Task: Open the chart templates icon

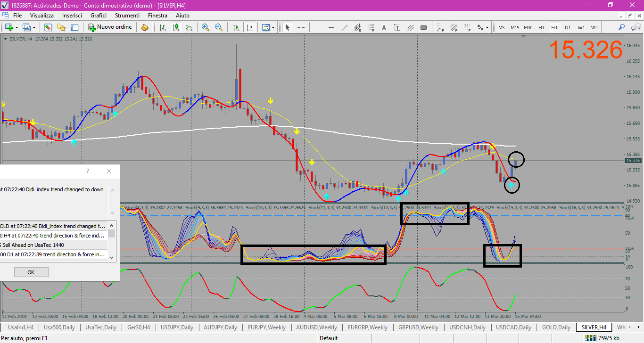Action: click(266, 27)
